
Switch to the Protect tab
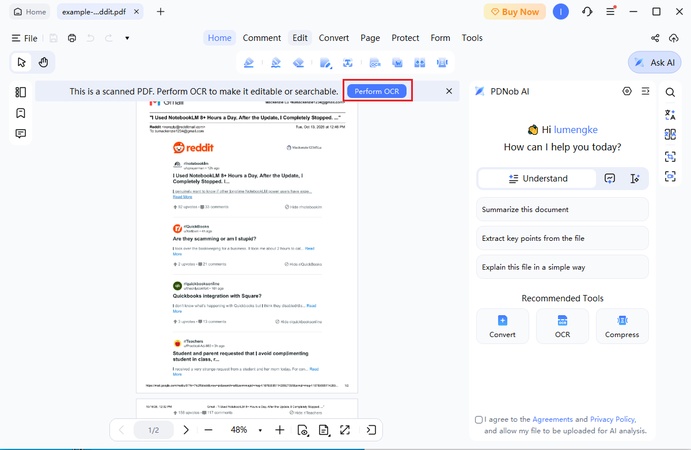[x=405, y=38]
